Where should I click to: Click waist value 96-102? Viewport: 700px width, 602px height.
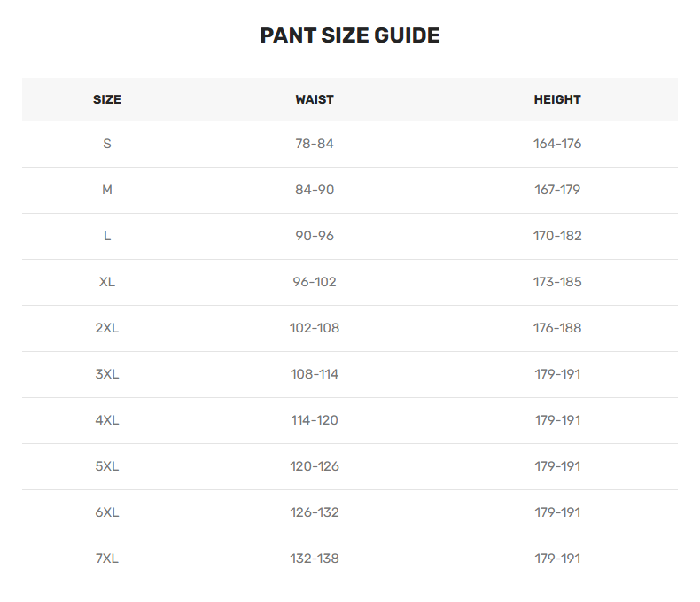(x=315, y=282)
